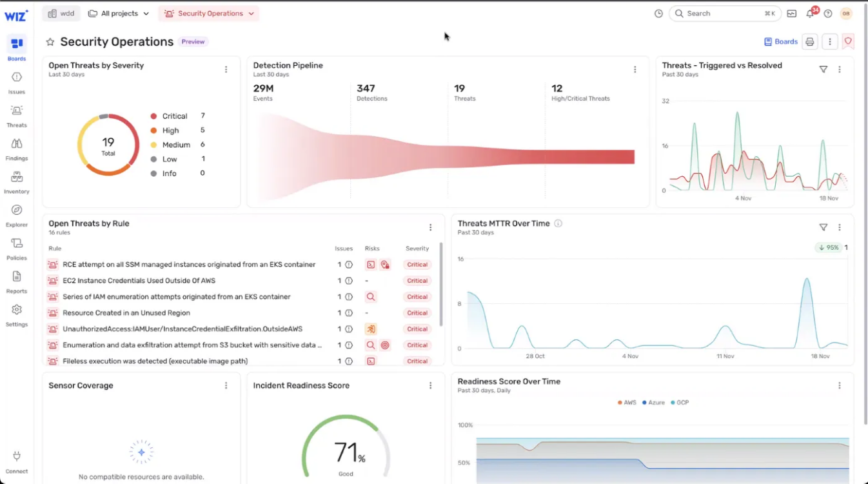Toggle Azure series in the chart legend
Image resolution: width=868 pixels, height=484 pixels.
(x=653, y=403)
